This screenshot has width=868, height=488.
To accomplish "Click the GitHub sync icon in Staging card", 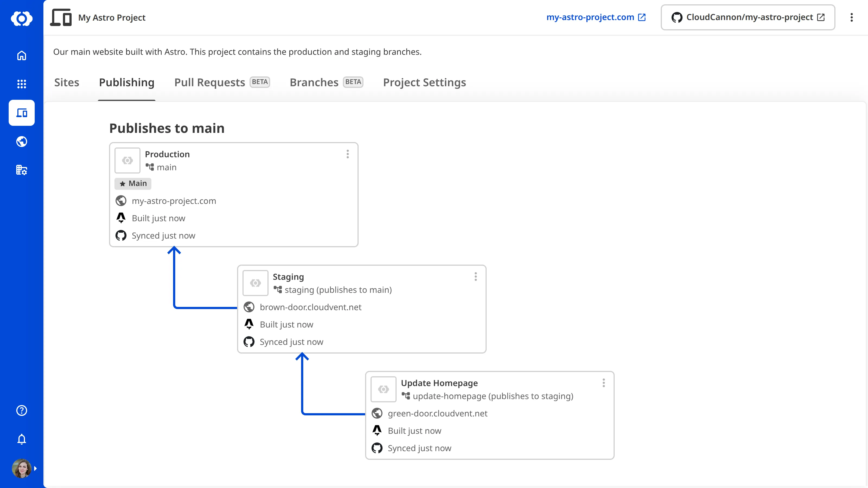I will point(249,342).
